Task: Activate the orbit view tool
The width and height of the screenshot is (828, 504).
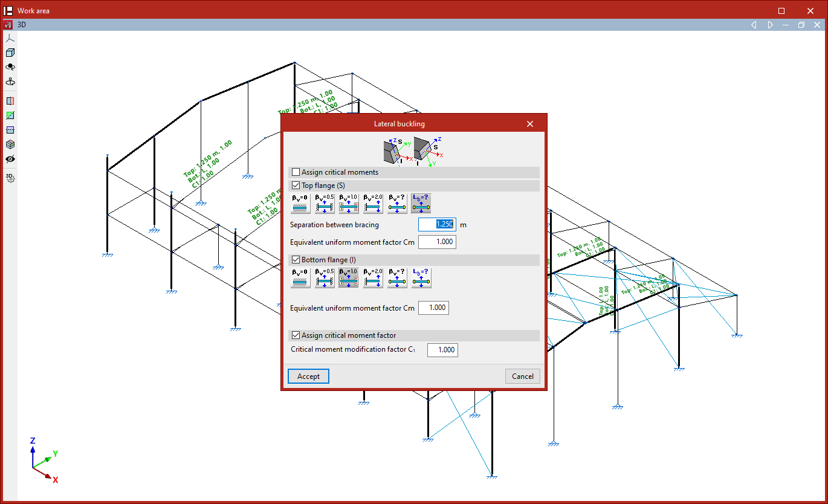Action: tap(10, 68)
